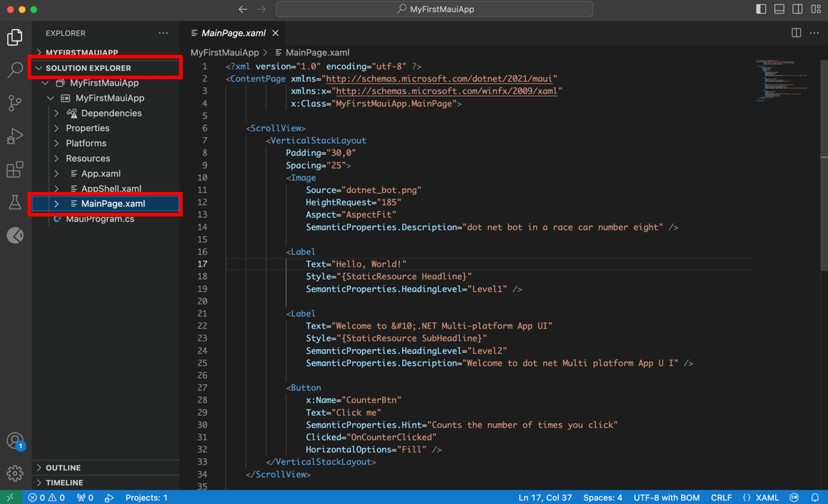This screenshot has width=828, height=504.
Task: Open MauiProgram.cs in the solution tree
Action: point(100,219)
